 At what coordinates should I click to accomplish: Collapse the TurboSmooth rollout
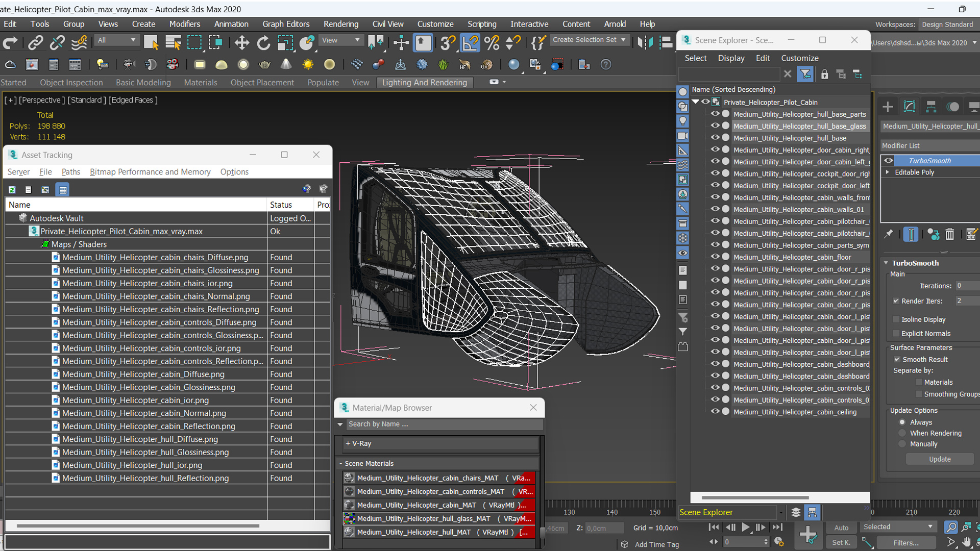pos(886,263)
